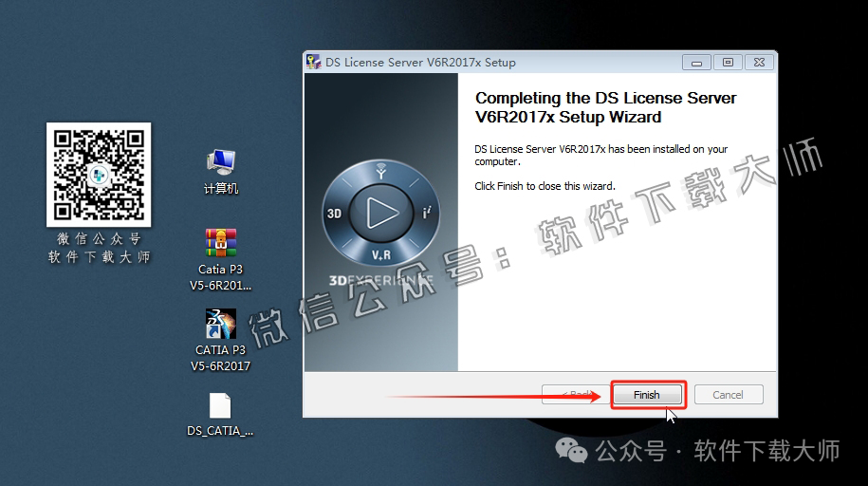
Task: Click the i² quadrant of the compass
Action: pyautogui.click(x=428, y=214)
